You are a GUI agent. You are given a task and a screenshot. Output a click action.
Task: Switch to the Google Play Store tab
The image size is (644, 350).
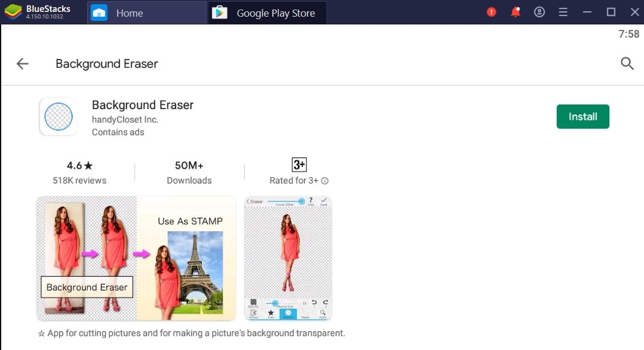pos(267,13)
